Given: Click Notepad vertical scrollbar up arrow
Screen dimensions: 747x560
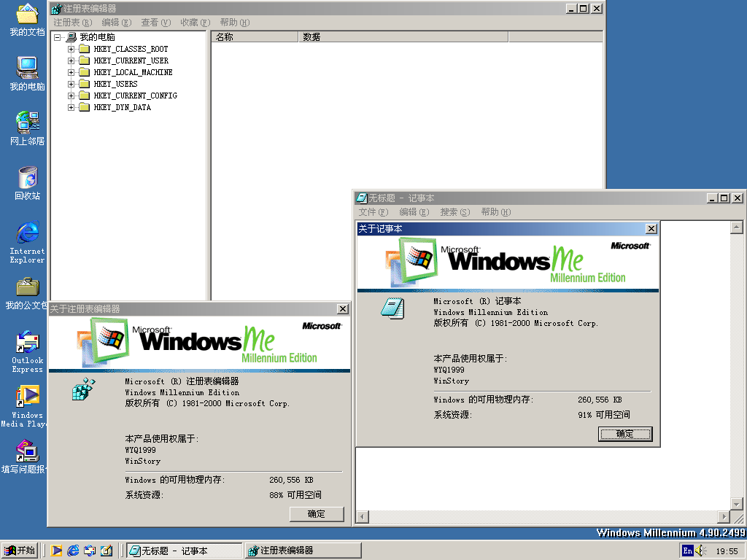Looking at the screenshot, I should click(737, 227).
